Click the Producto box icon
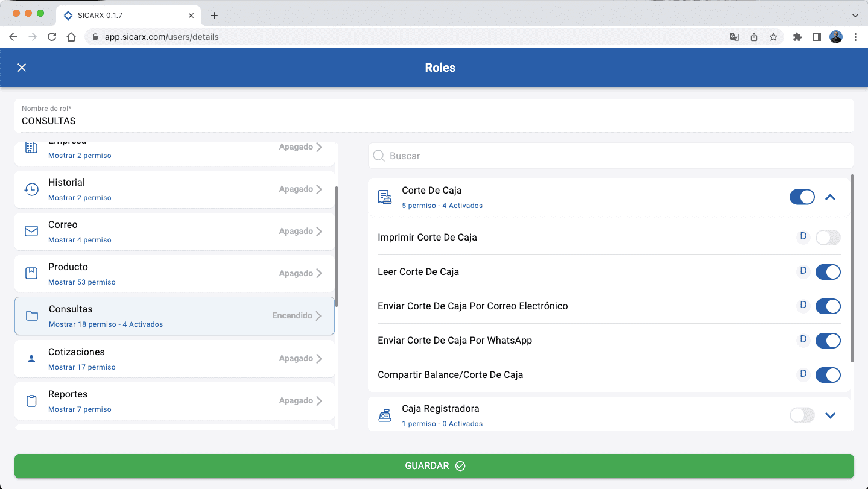The width and height of the screenshot is (868, 489). pyautogui.click(x=31, y=274)
